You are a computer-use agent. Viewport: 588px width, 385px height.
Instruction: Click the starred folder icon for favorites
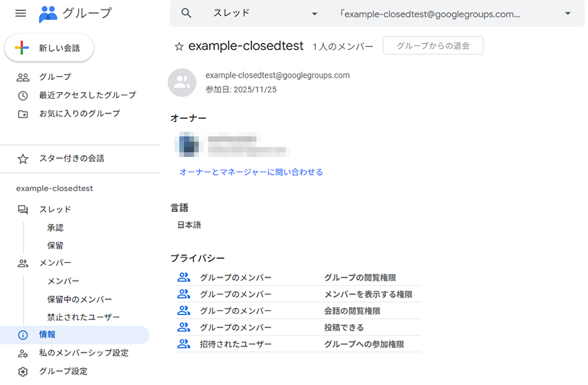point(23,114)
